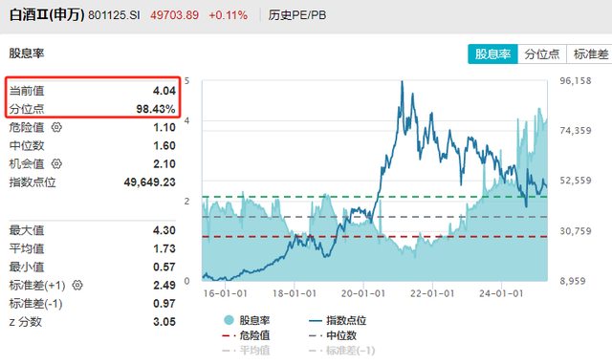Open settings gear beside 机会值
Viewport: 612px width, 364px height.
56,164
